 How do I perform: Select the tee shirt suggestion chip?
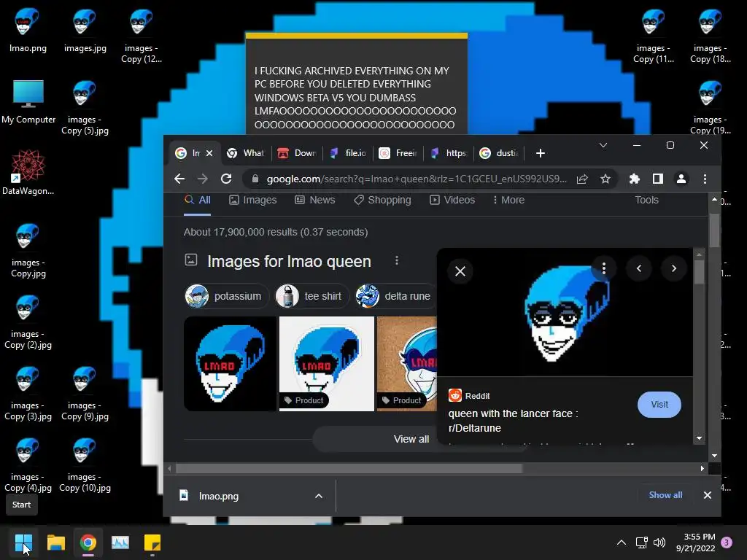pos(312,296)
